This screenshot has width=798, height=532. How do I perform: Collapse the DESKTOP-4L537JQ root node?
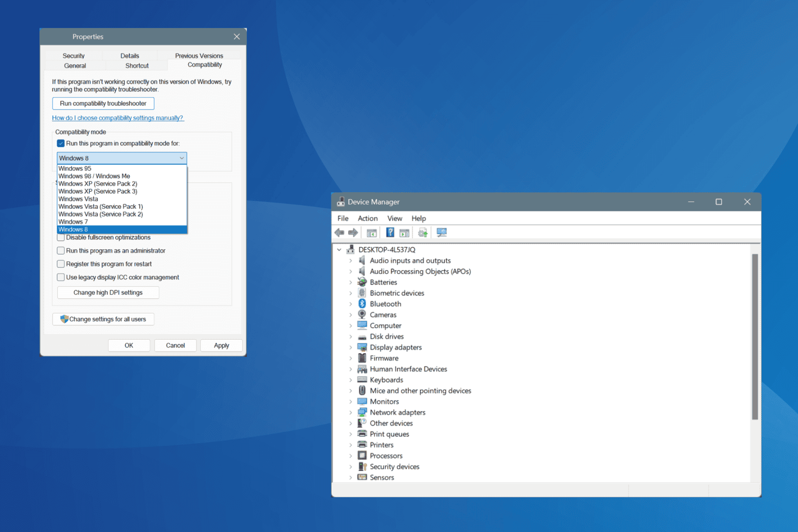(x=339, y=249)
